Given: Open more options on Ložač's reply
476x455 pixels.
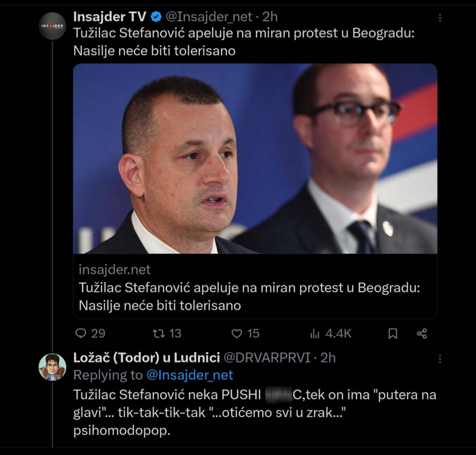Looking at the screenshot, I should pos(440,359).
